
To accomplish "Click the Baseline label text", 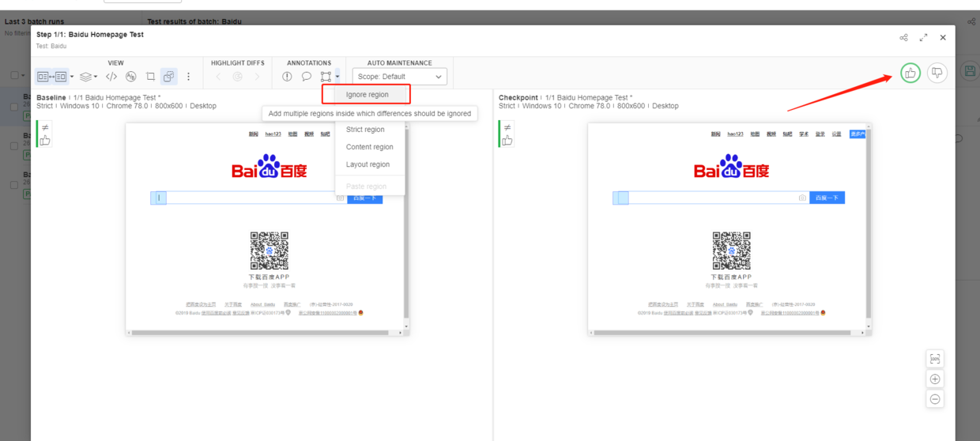I will [51, 98].
